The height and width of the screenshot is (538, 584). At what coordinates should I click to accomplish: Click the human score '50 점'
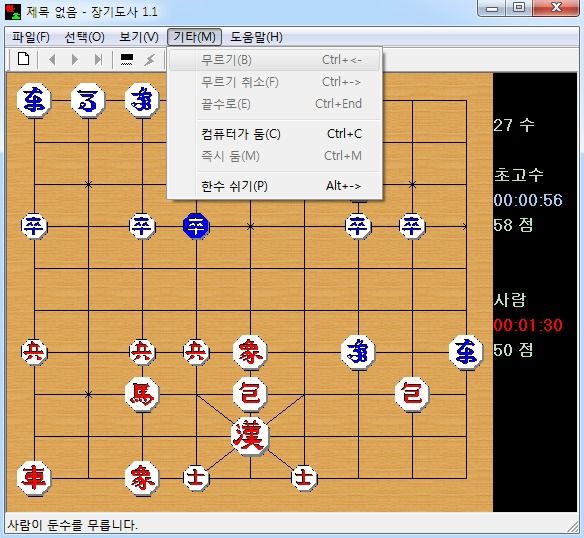coord(513,350)
